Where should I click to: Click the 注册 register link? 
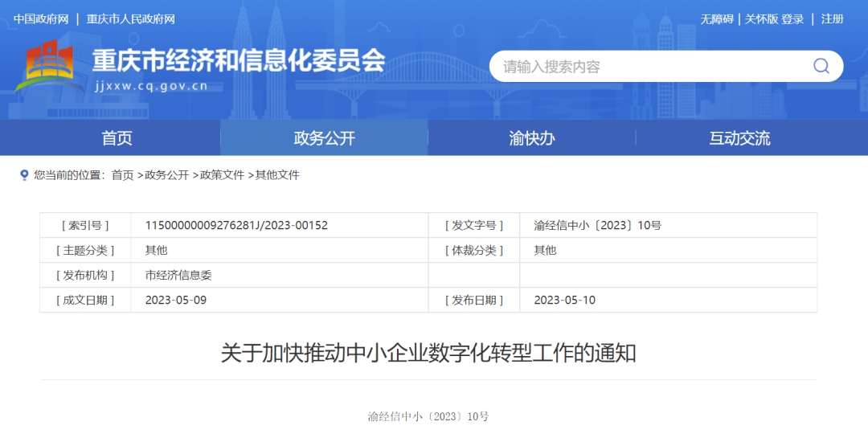(x=833, y=19)
